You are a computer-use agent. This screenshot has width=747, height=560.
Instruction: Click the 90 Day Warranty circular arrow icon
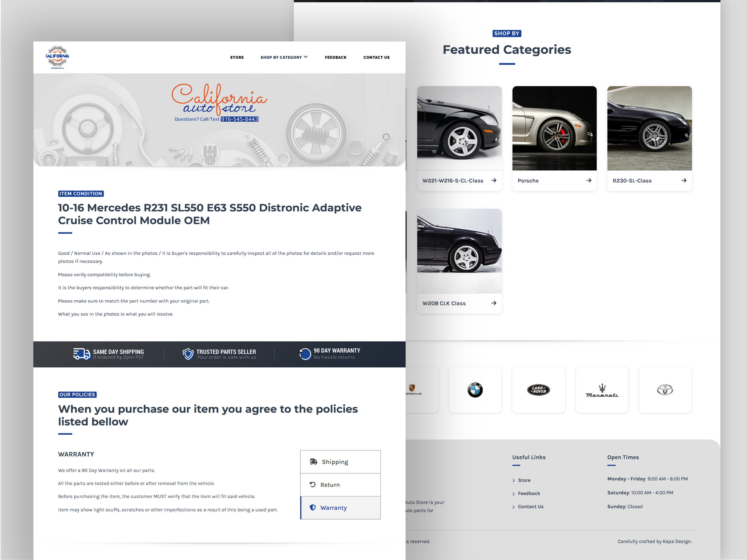[x=305, y=354]
